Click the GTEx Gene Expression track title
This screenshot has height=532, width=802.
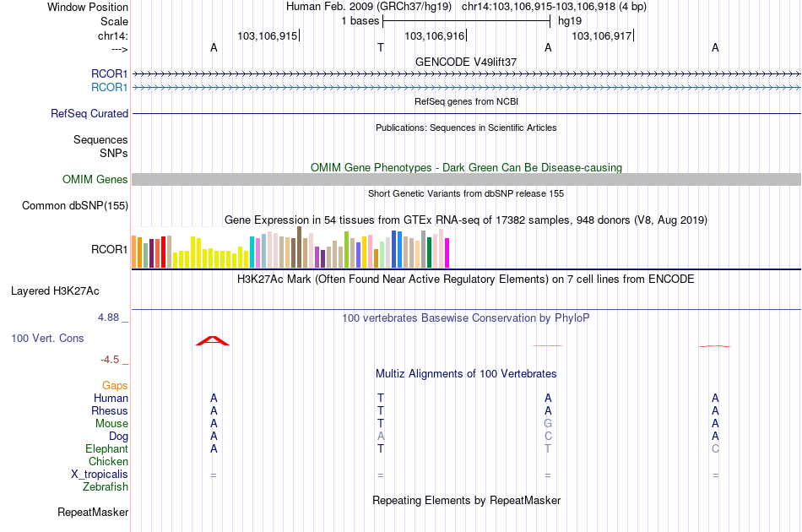[466, 220]
